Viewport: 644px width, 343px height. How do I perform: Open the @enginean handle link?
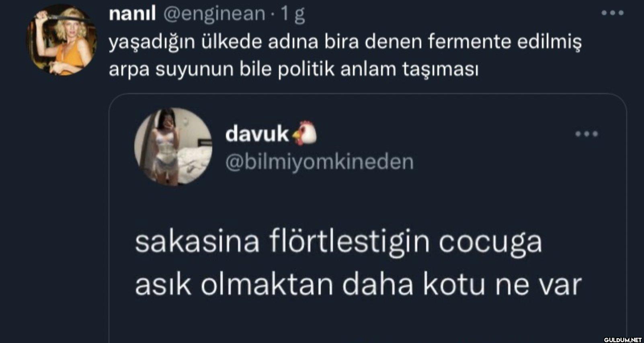[214, 14]
